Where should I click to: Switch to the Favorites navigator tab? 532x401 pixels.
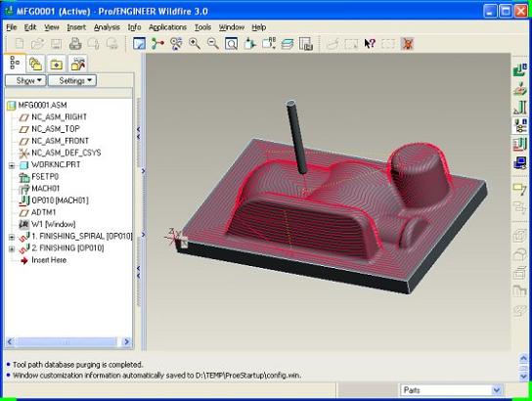pos(57,64)
